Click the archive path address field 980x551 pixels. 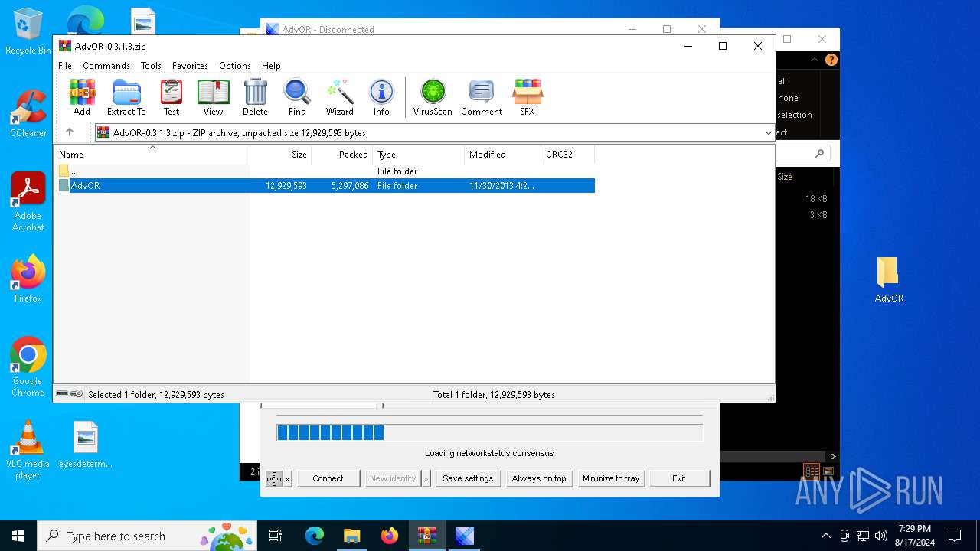pyautogui.click(x=433, y=132)
